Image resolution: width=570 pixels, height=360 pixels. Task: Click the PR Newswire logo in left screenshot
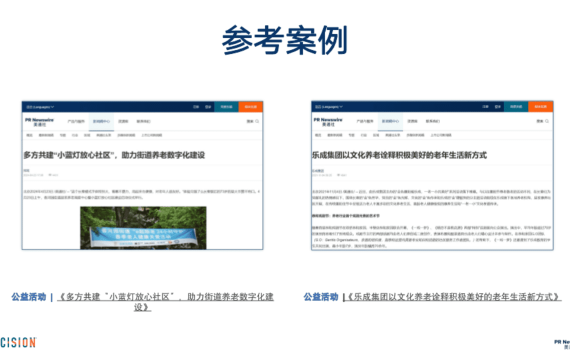39,122
